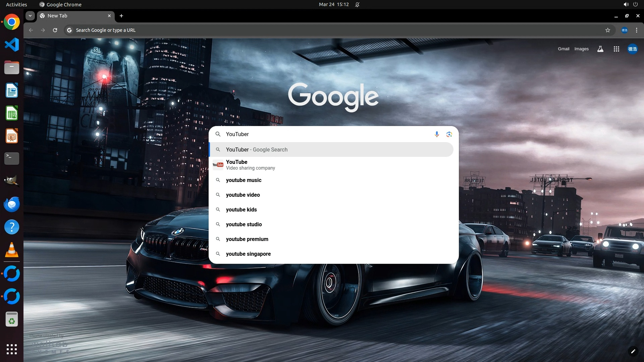
Task: Open Google Lens image search icon
Action: (x=449, y=134)
